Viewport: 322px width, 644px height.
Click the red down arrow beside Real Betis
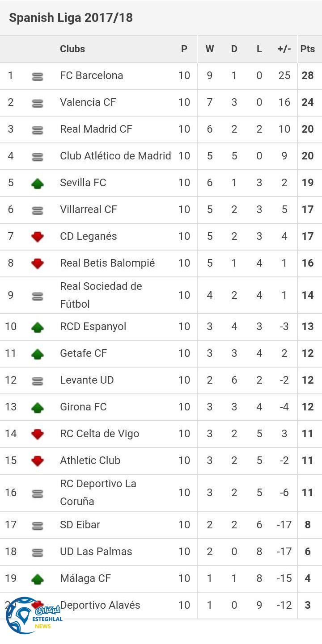point(38,263)
